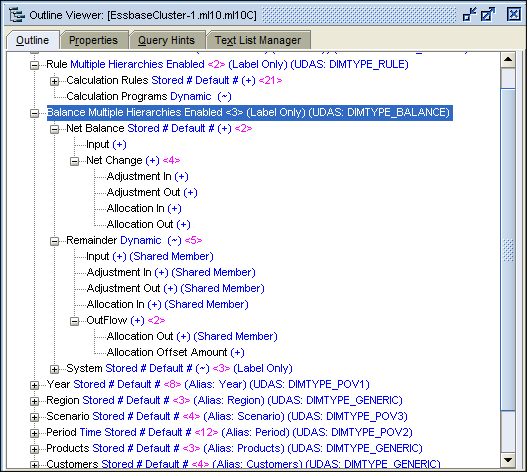Select Allocation In under Net Change

tap(144, 208)
